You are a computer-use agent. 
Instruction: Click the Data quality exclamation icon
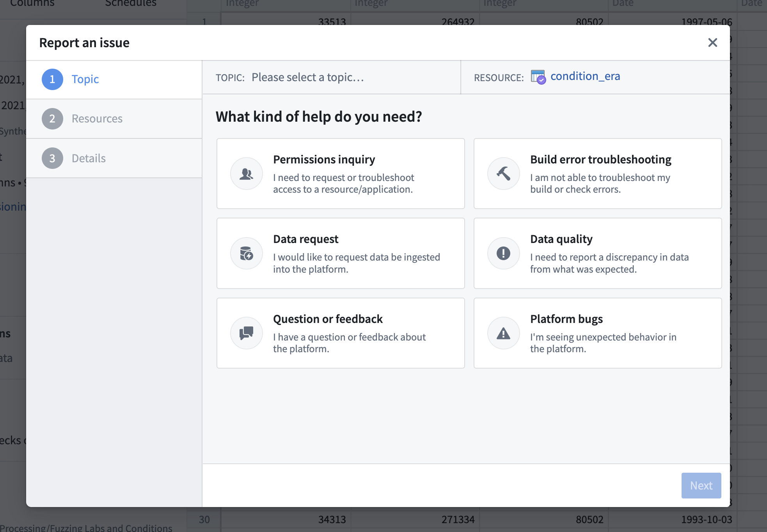pyautogui.click(x=503, y=254)
